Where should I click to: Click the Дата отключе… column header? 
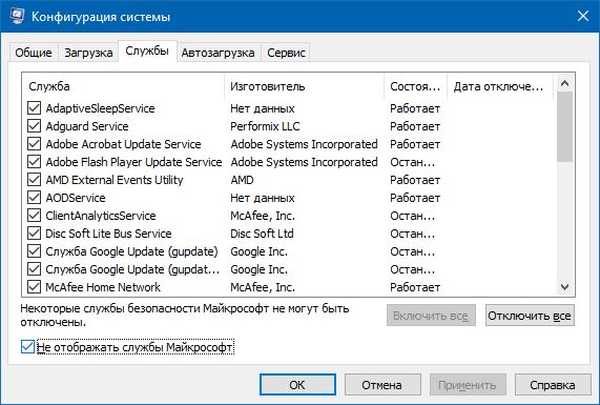pyautogui.click(x=500, y=87)
